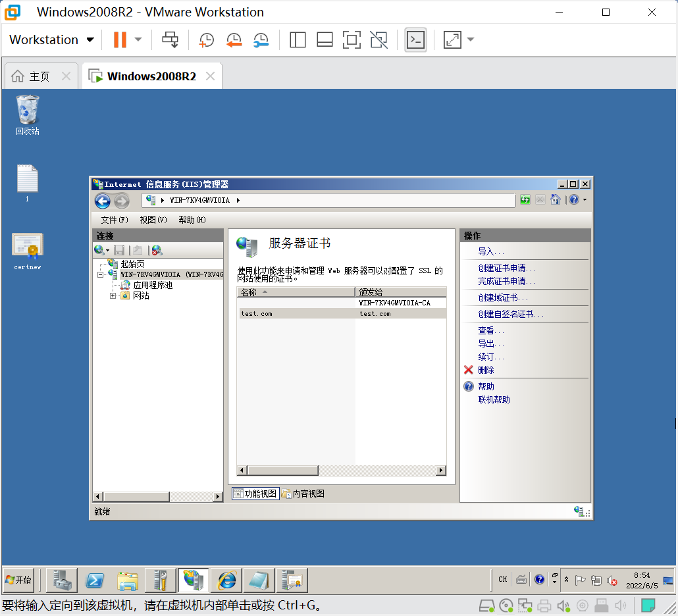
Task: Click the revert to snapshot icon
Action: point(234,39)
